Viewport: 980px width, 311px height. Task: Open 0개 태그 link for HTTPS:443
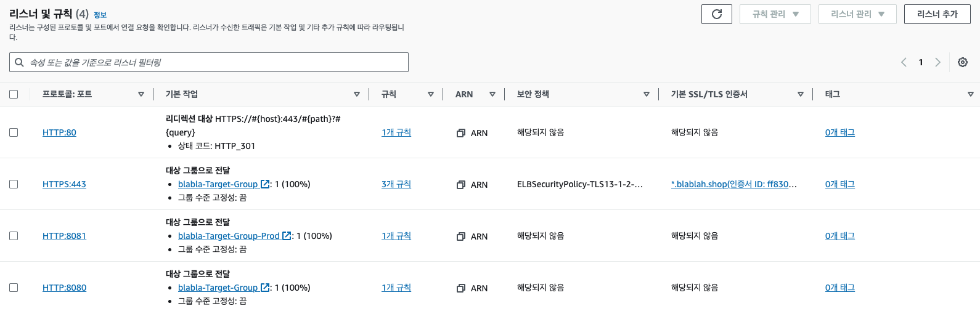point(840,184)
